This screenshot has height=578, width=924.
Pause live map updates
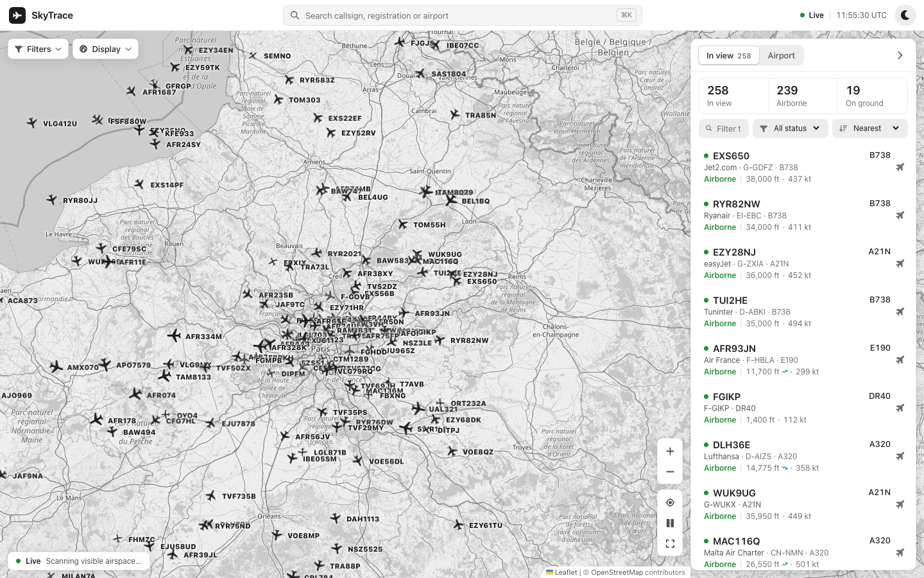[x=670, y=523]
